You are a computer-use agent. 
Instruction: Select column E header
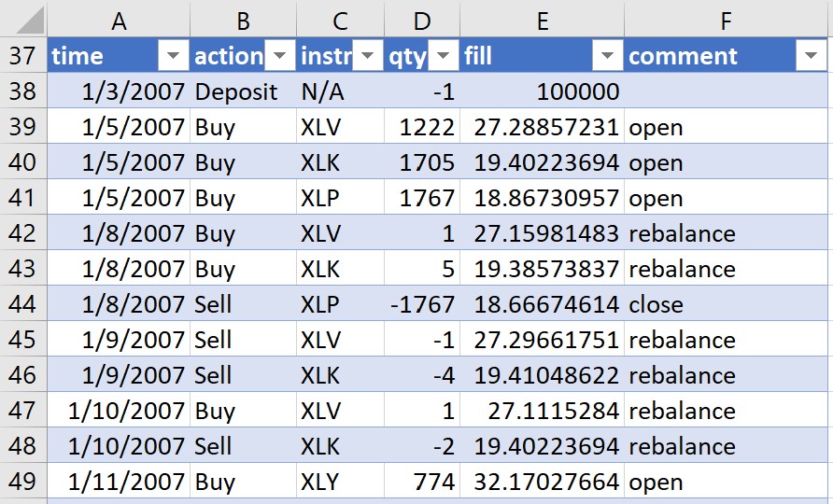pyautogui.click(x=542, y=21)
